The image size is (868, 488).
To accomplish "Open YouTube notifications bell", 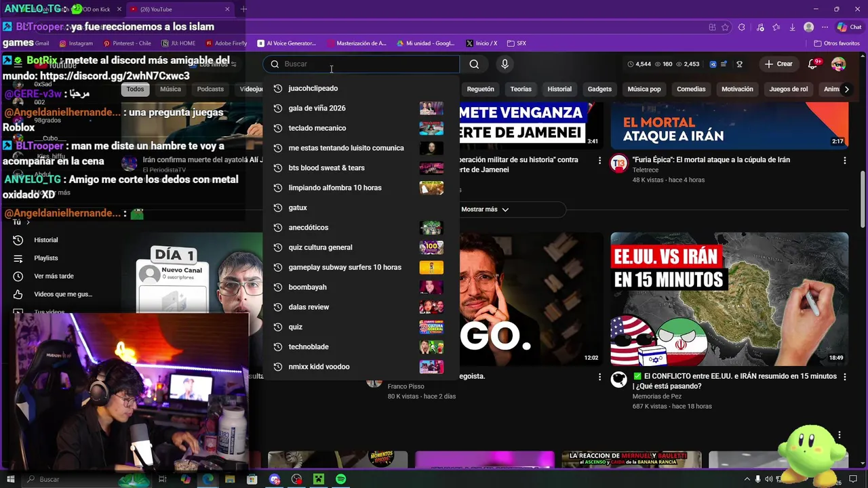I will (x=812, y=64).
